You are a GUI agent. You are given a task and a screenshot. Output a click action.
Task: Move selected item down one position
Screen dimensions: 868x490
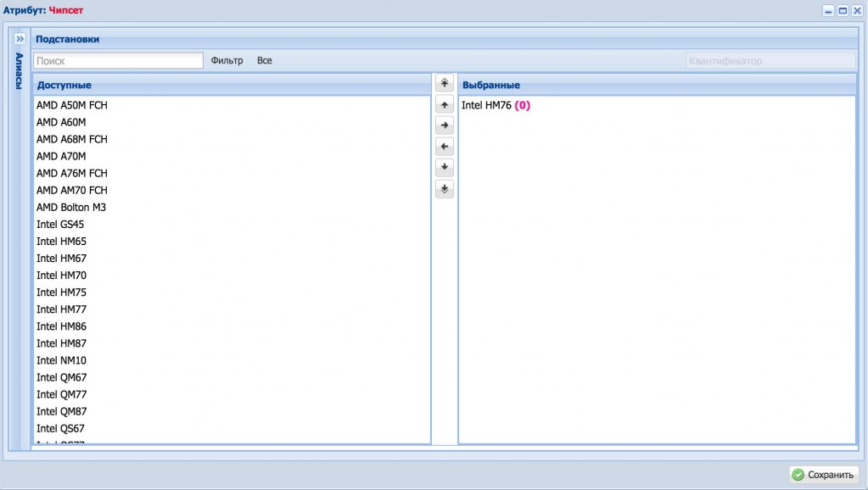click(x=444, y=167)
